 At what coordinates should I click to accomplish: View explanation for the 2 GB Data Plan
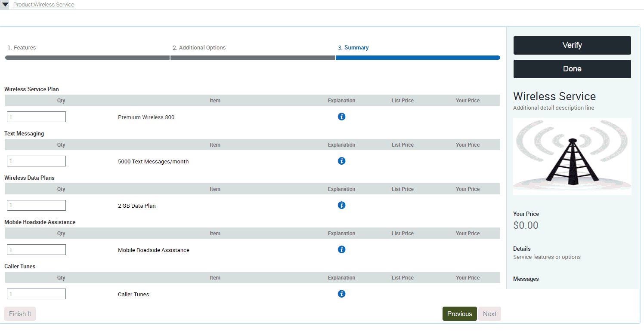click(x=341, y=205)
